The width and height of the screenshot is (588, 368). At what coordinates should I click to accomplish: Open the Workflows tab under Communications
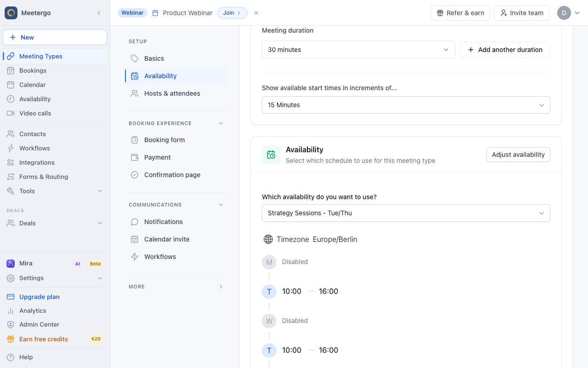176,257
